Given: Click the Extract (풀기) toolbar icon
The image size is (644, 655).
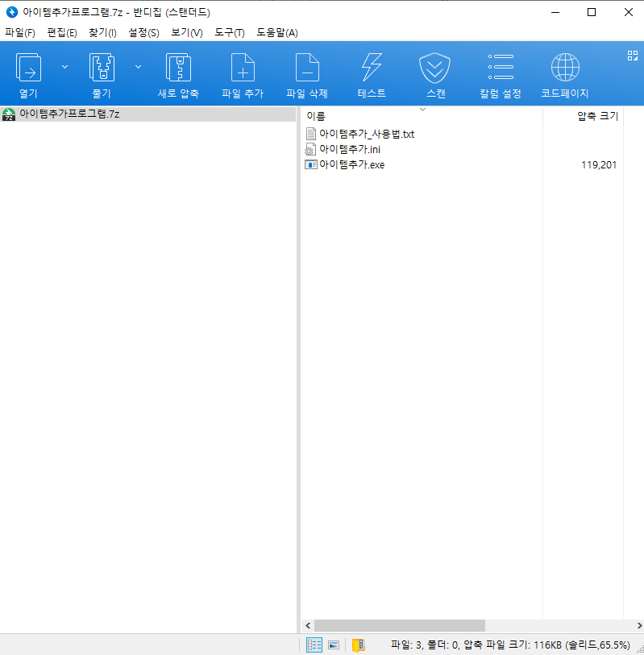Looking at the screenshot, I should [x=102, y=67].
